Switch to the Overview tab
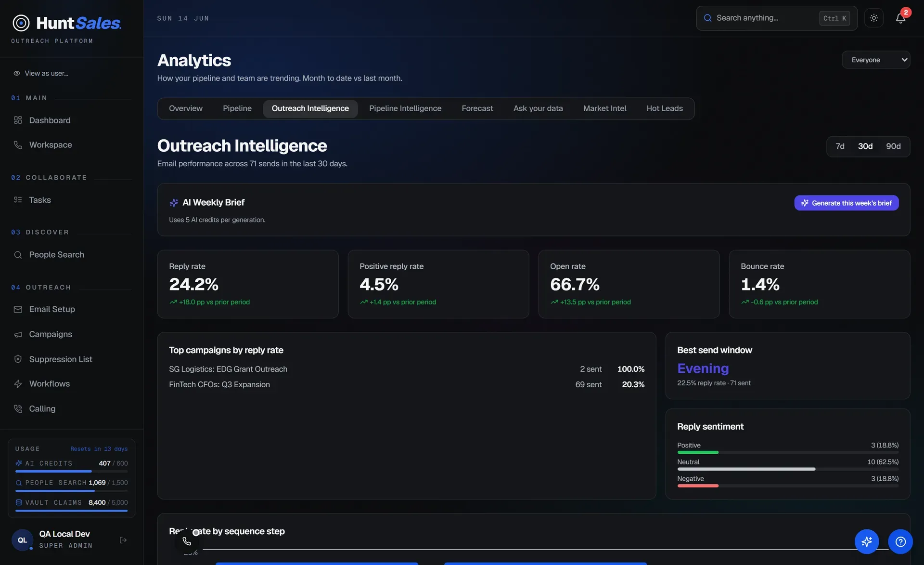 [186, 109]
